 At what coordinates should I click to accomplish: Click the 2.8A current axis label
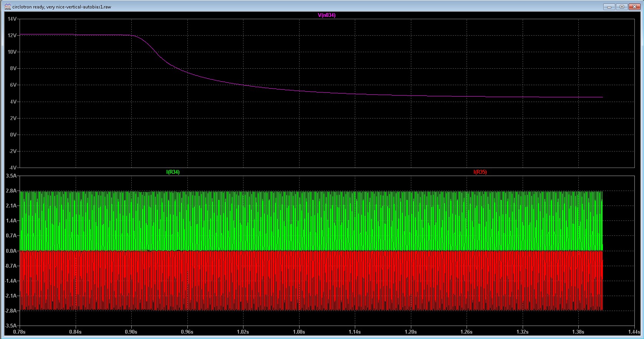point(12,191)
